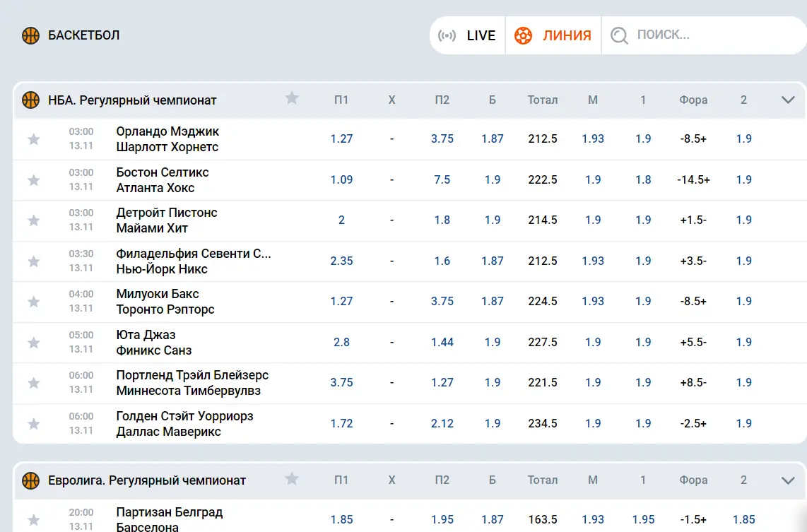Star the Детройт Пистонс – Майами Хит match
This screenshot has height=532, width=807.
click(x=33, y=220)
